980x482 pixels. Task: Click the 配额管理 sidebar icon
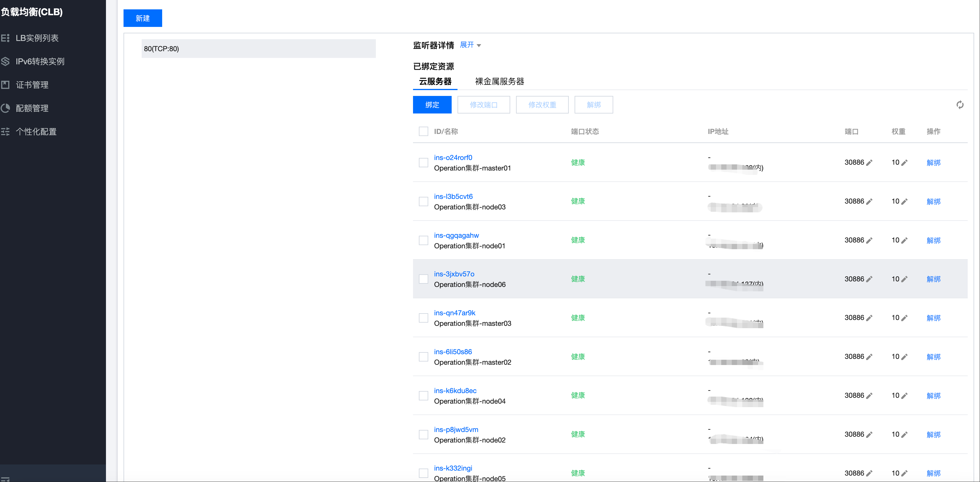click(5, 108)
